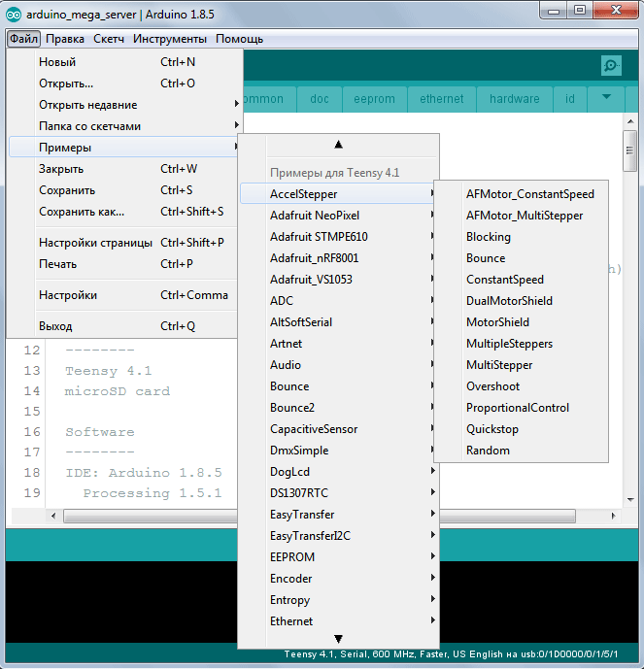This screenshot has height=669, width=644.
Task: Open Bounce2 library examples
Action: point(338,408)
